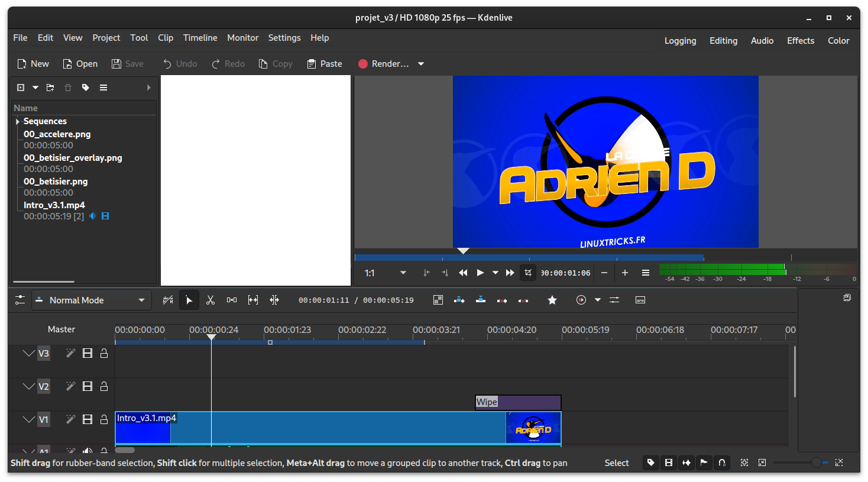Hide video on track V3

[88, 354]
